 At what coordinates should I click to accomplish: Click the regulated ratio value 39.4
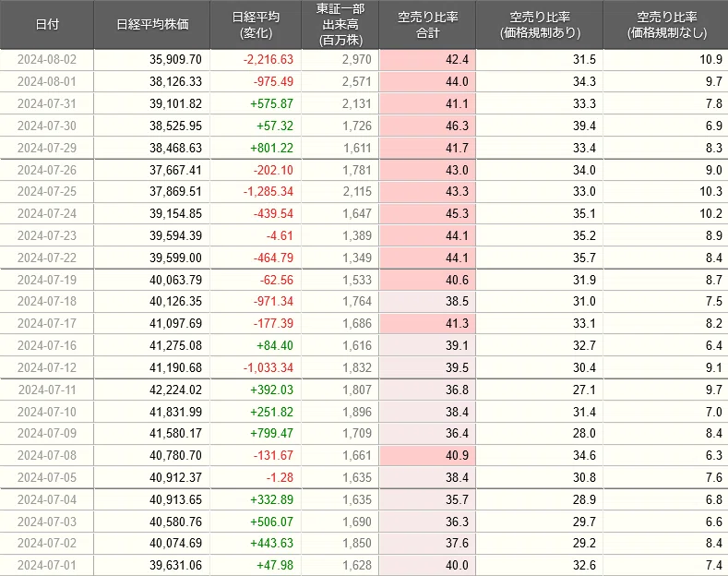584,126
